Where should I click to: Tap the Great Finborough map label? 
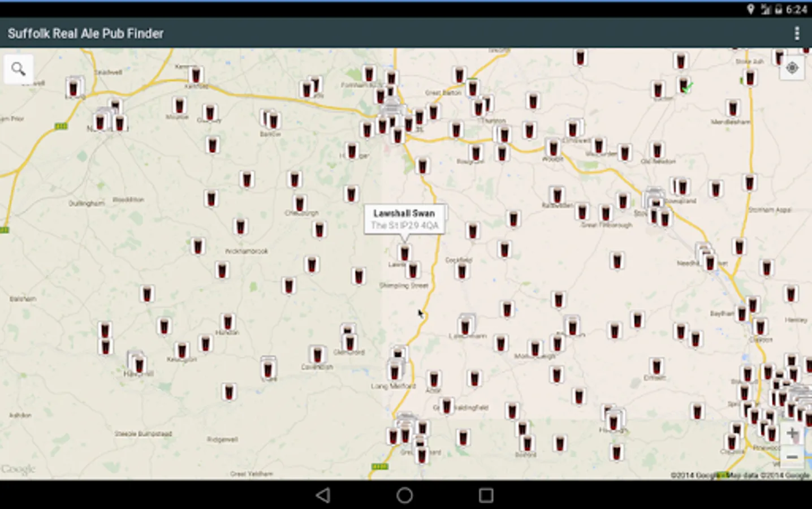click(607, 225)
